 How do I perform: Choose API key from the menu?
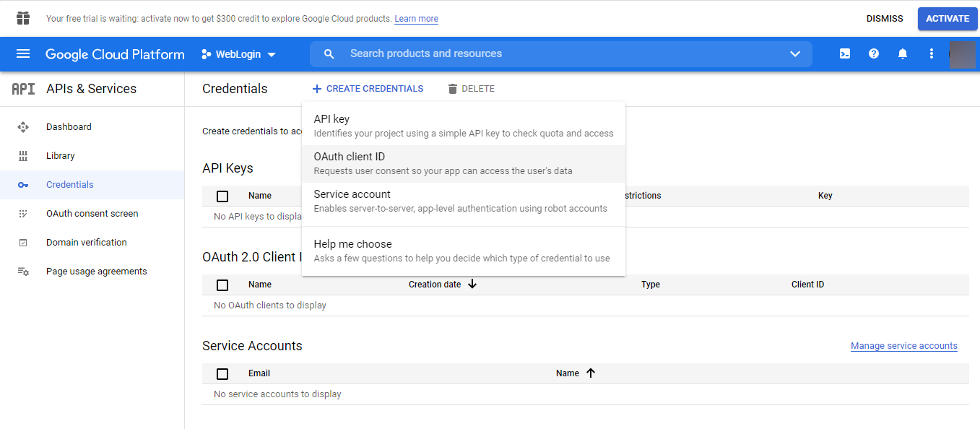click(464, 126)
